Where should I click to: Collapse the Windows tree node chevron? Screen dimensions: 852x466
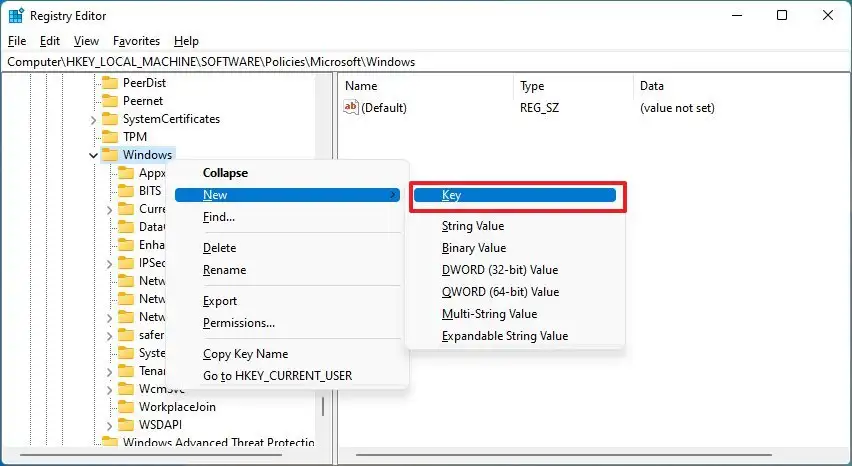93,155
